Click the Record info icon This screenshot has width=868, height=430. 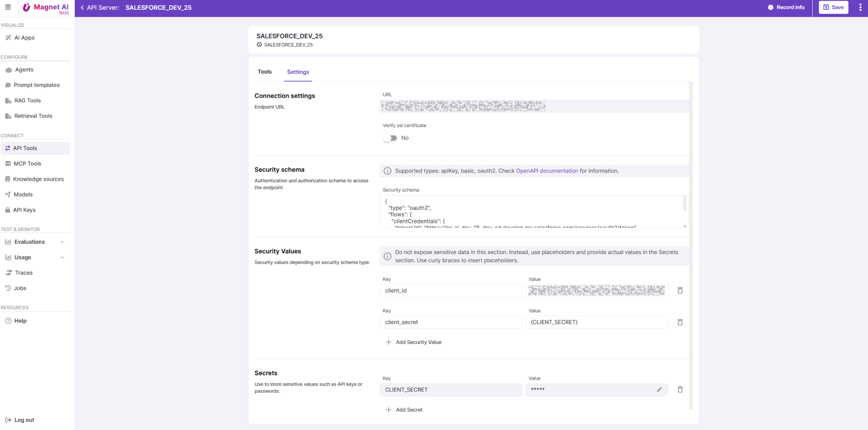tap(771, 7)
